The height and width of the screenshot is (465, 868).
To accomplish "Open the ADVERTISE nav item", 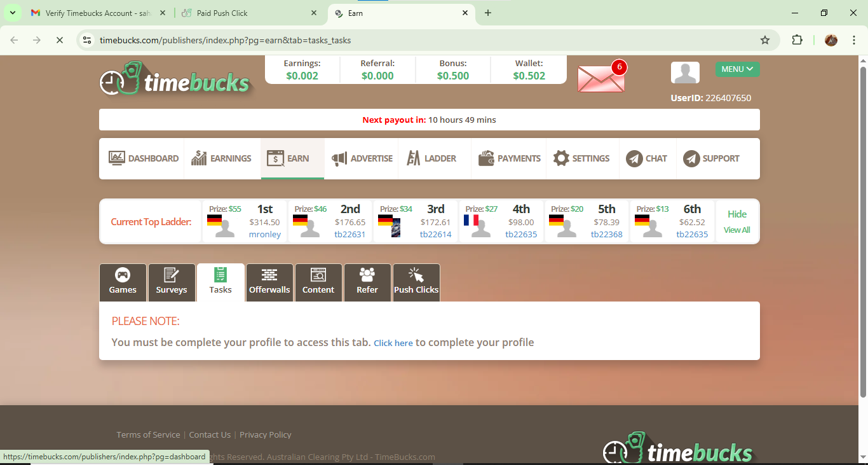I will pyautogui.click(x=362, y=158).
